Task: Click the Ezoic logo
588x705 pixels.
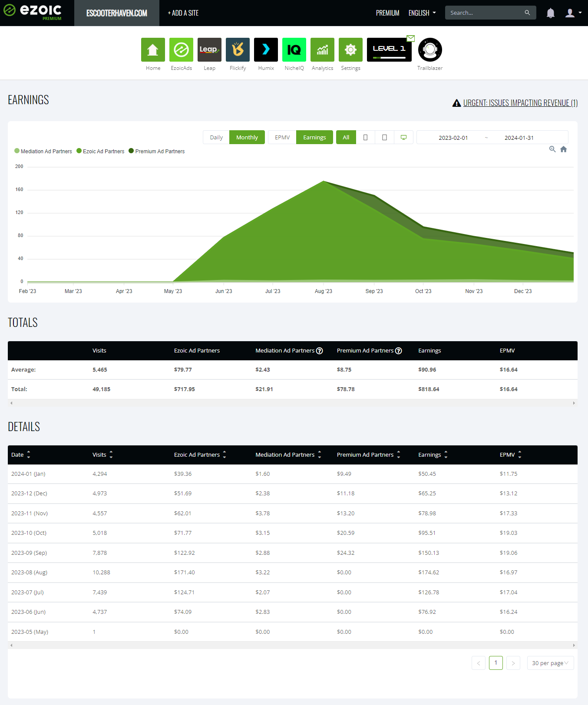Action: (33, 12)
